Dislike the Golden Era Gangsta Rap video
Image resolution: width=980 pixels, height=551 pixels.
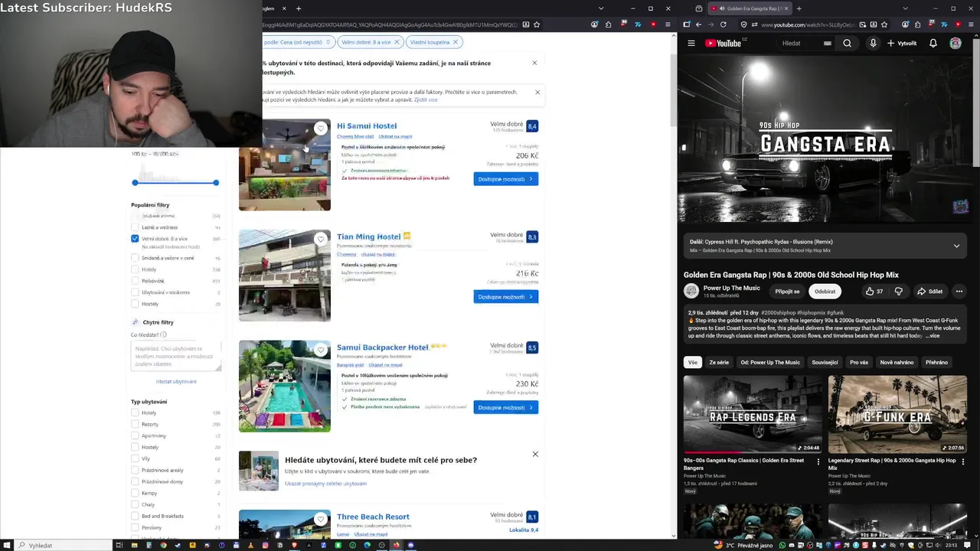(x=898, y=292)
